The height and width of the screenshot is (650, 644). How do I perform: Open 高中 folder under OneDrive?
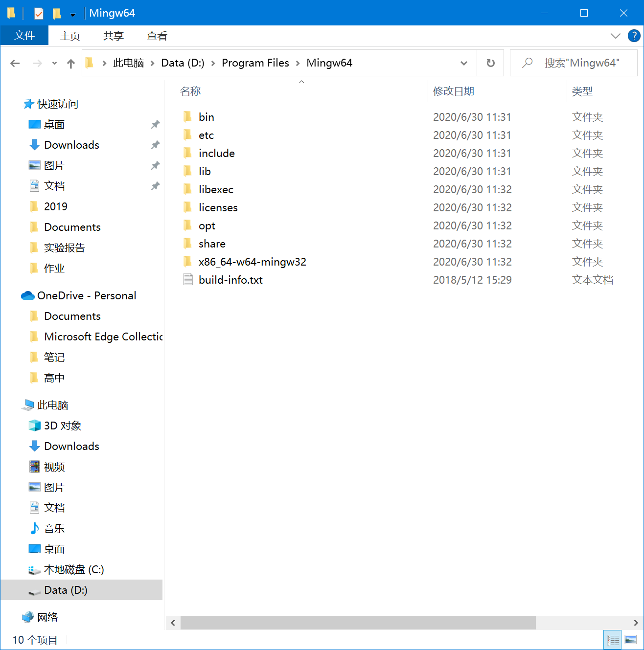(54, 378)
